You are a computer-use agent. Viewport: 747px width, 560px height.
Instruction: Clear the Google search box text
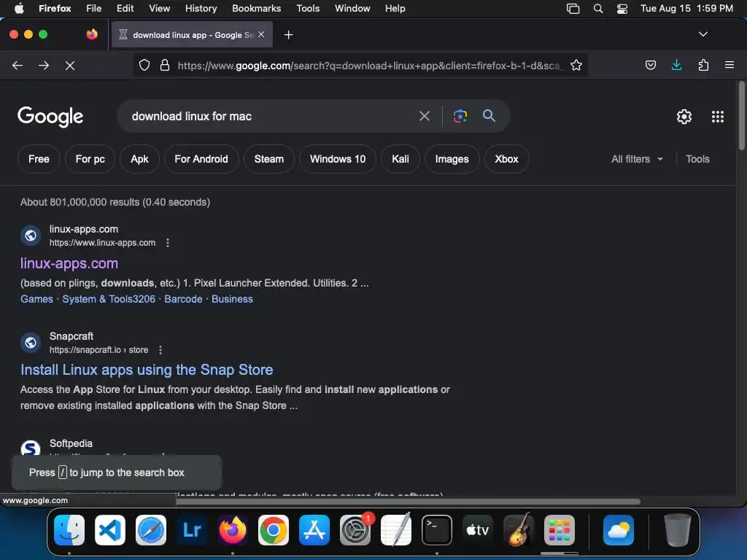pyautogui.click(x=425, y=116)
